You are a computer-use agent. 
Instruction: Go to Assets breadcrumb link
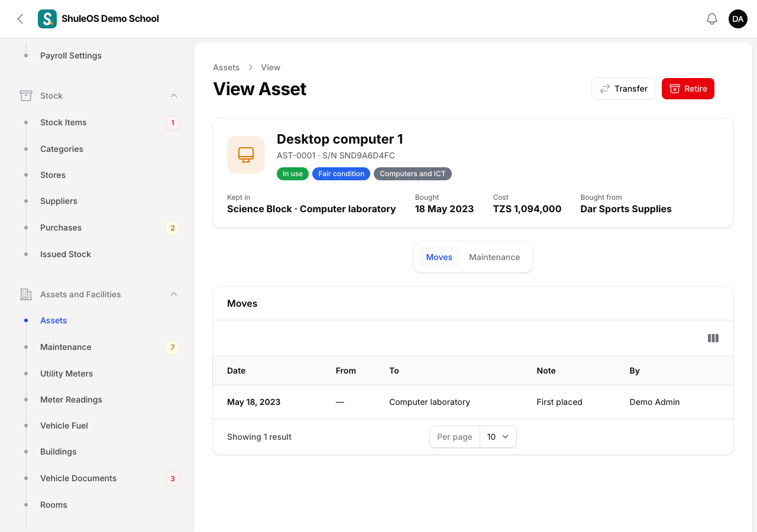(x=227, y=67)
